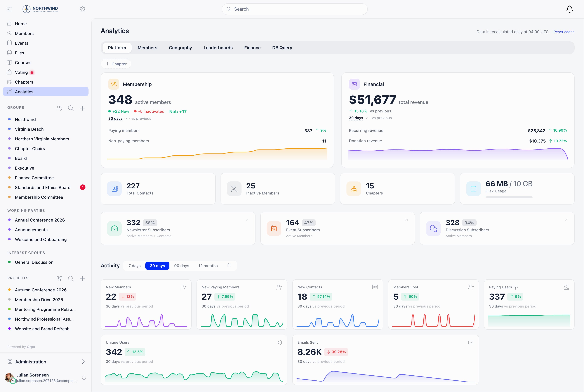The width and height of the screenshot is (584, 392).
Task: Add a new group with the plus icon
Action: click(x=82, y=108)
